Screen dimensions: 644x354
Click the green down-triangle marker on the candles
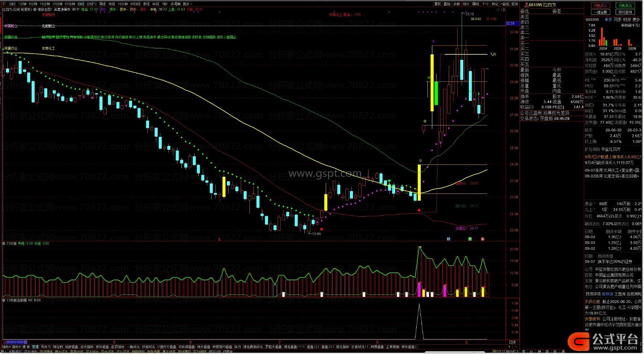389,182
